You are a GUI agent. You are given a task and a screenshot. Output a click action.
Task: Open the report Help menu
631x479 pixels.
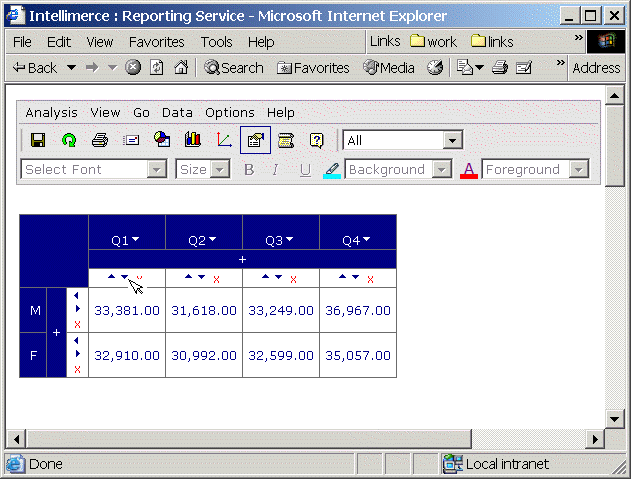coord(280,112)
